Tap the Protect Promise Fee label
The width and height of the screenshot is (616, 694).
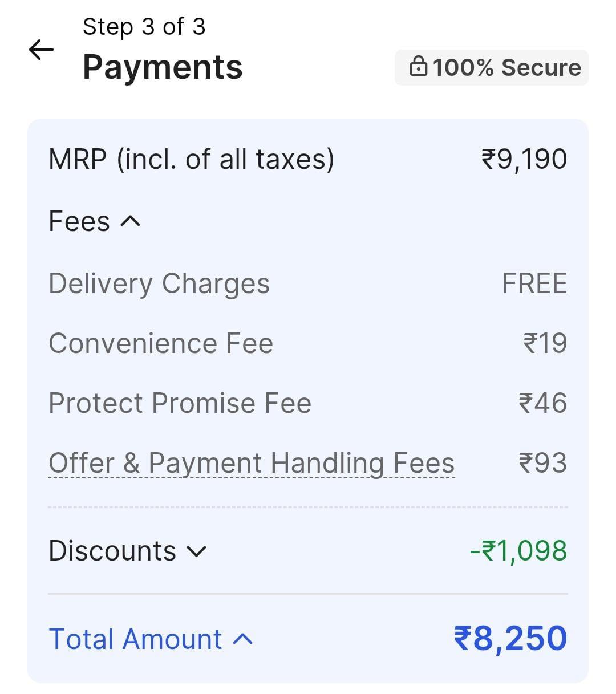pyautogui.click(x=180, y=403)
